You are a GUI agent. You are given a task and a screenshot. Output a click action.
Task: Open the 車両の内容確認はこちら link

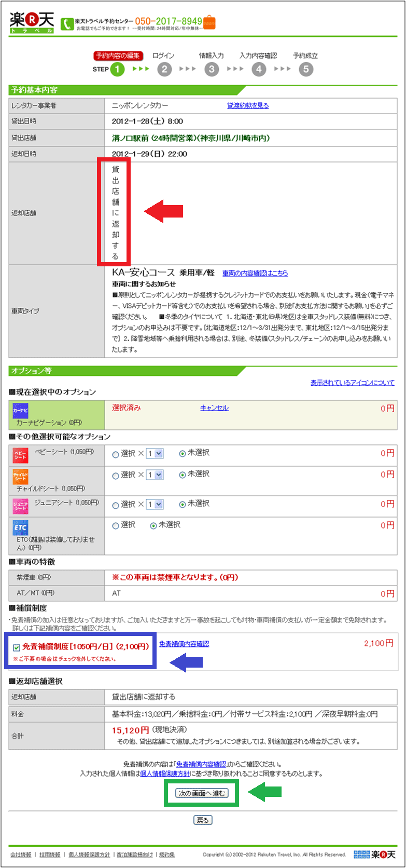click(255, 273)
